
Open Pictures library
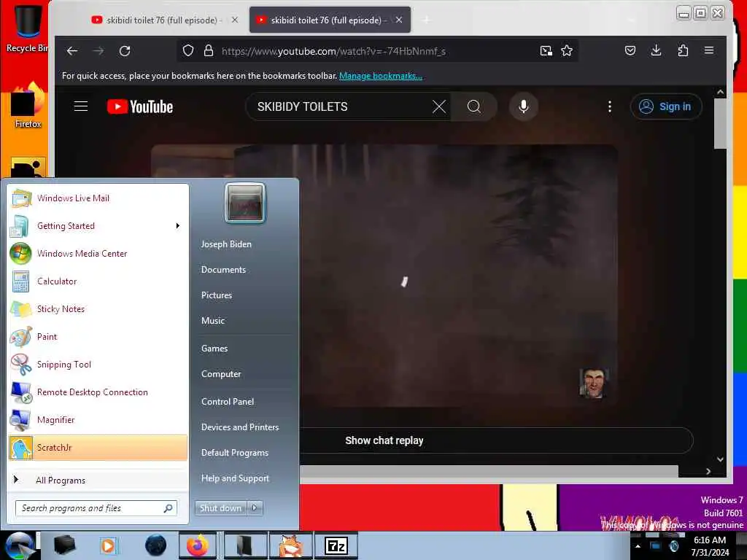click(x=217, y=295)
